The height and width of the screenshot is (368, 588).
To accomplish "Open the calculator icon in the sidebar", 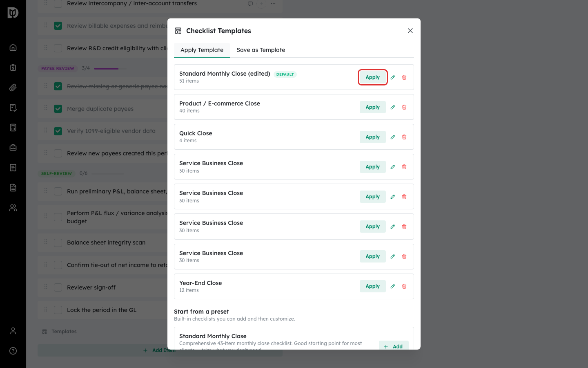I will pos(13,128).
